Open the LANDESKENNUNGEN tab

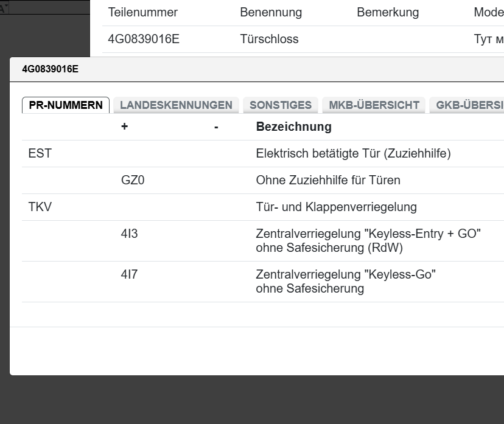point(176,105)
